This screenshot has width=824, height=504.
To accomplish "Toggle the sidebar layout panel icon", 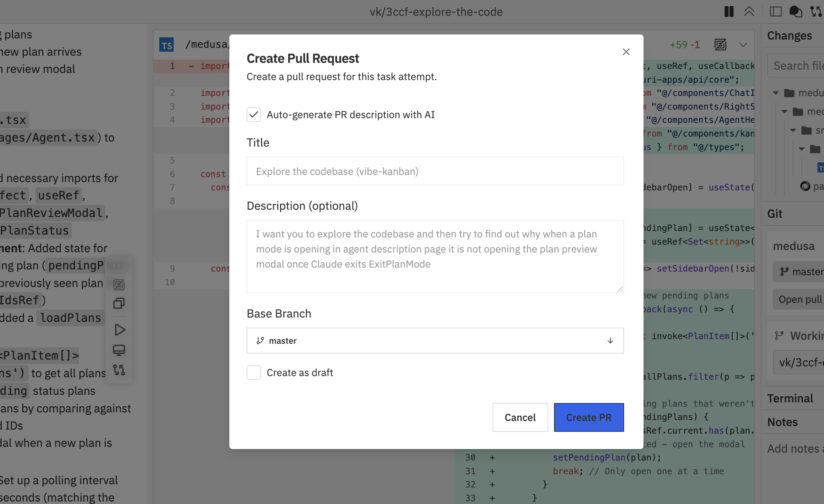I will point(775,11).
